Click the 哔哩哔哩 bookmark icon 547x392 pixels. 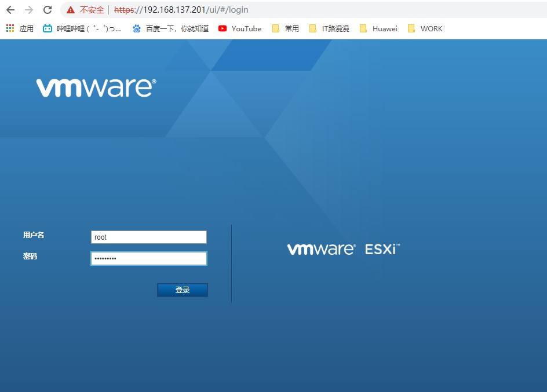(47, 28)
